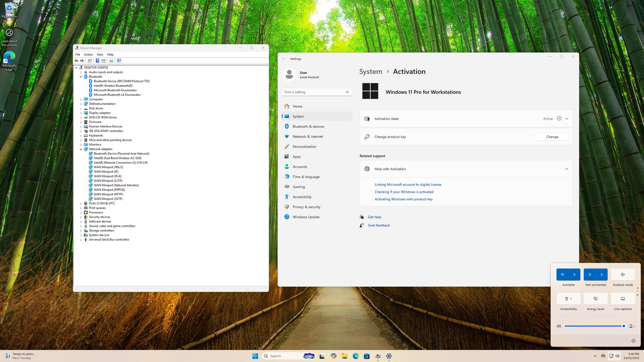Open Accounts in Settings sidebar
The height and width of the screenshot is (362, 644).
(x=317, y=167)
